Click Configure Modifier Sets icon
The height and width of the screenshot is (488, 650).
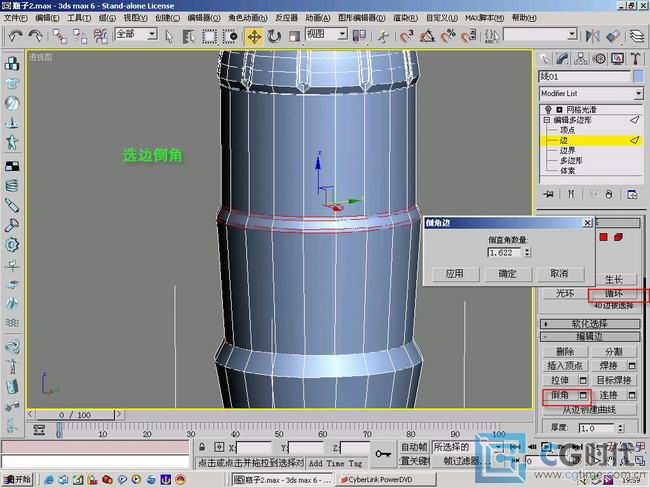tap(632, 194)
